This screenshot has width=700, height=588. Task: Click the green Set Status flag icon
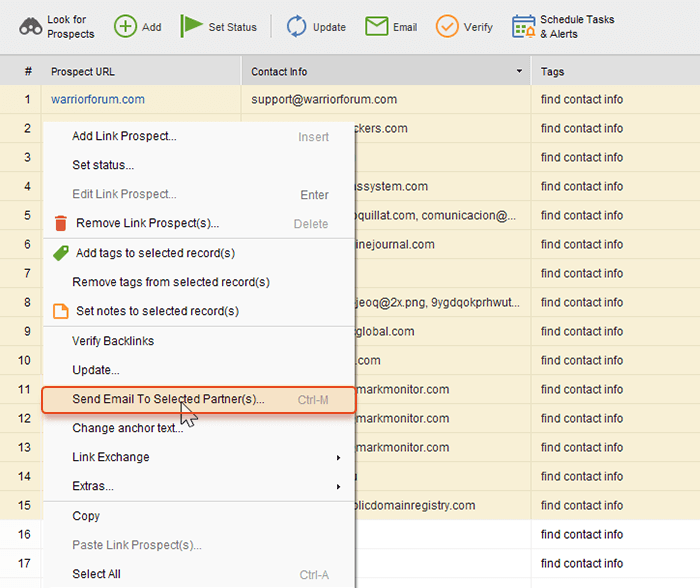click(191, 26)
